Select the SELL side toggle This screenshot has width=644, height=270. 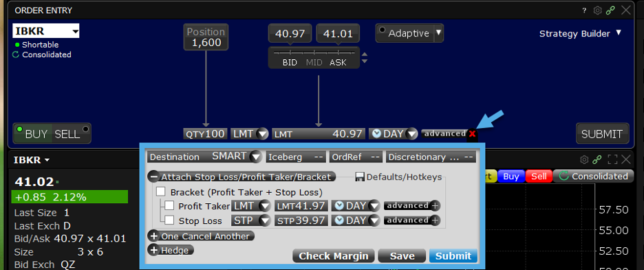71,134
